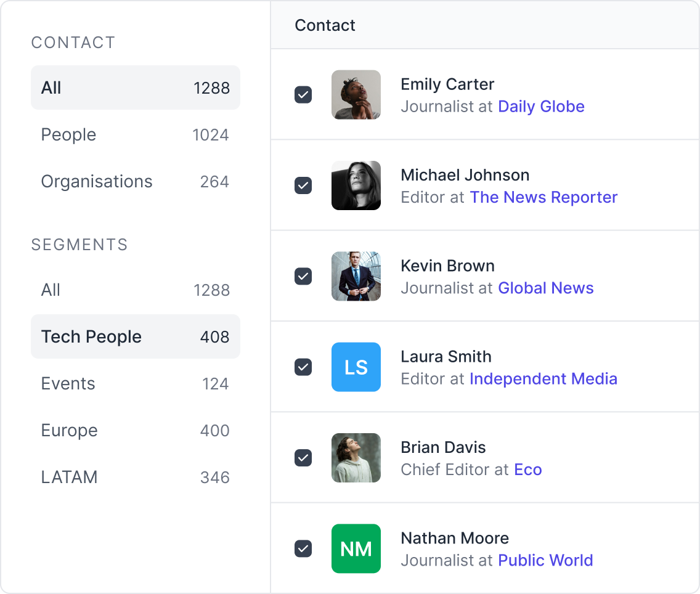
Task: Click Michael Johnson's avatar image
Action: coord(356,185)
